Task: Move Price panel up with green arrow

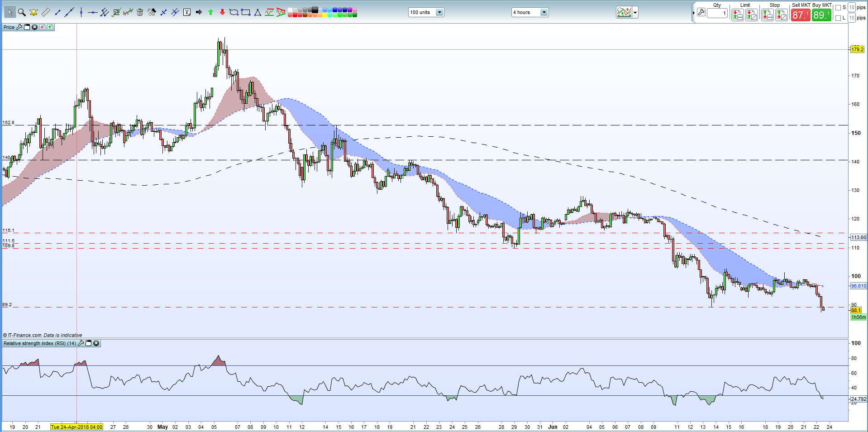Action: tap(50, 27)
